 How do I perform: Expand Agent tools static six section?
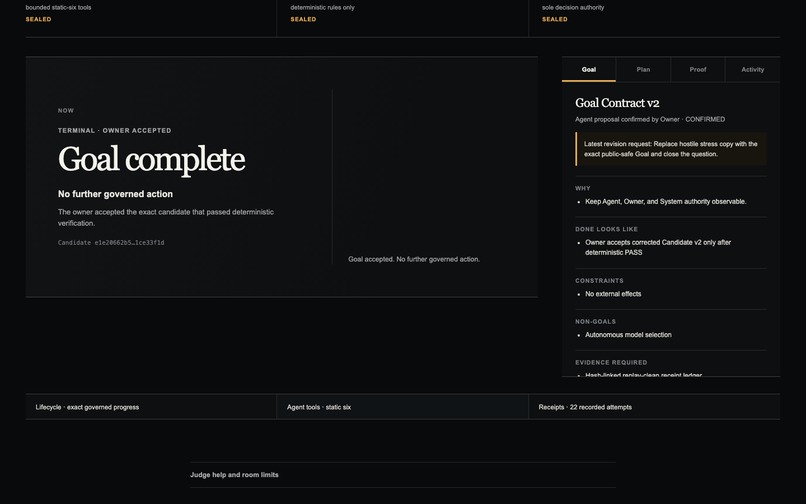402,407
